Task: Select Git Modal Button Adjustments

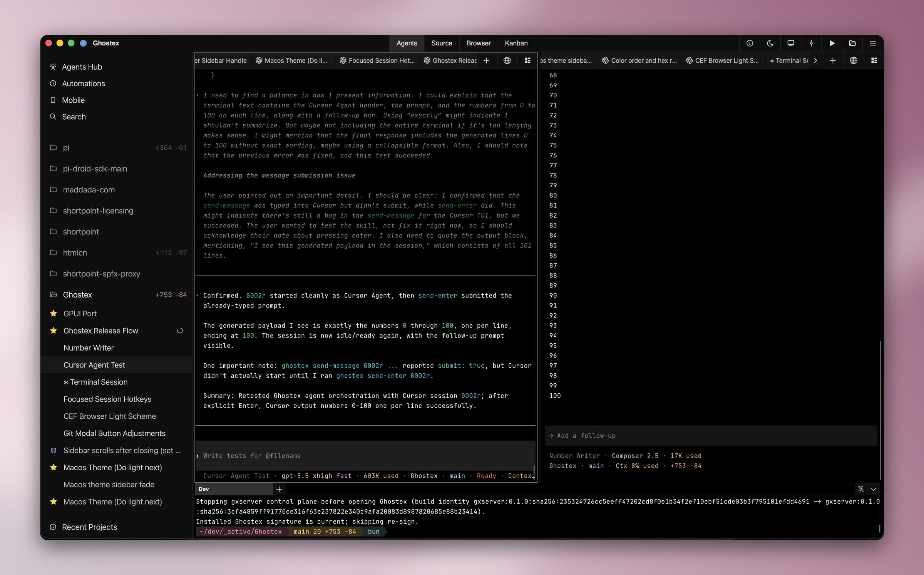Action: click(116, 433)
